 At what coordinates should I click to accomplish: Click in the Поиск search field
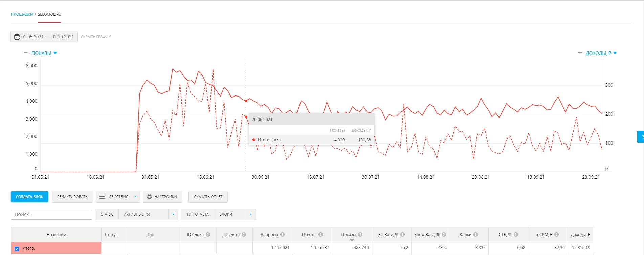point(51,214)
